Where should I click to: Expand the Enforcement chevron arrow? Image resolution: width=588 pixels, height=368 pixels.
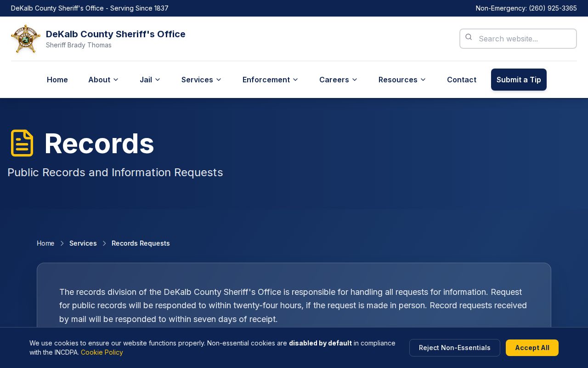[x=295, y=80]
